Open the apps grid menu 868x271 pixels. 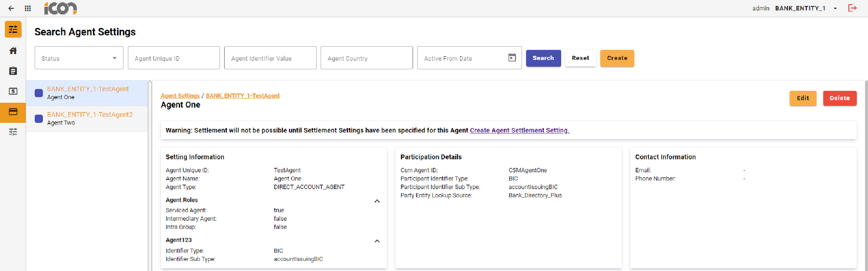coord(28,8)
